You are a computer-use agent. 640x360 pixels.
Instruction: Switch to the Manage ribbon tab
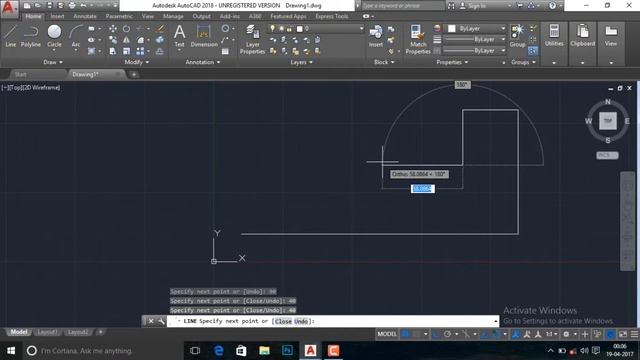pos(173,16)
